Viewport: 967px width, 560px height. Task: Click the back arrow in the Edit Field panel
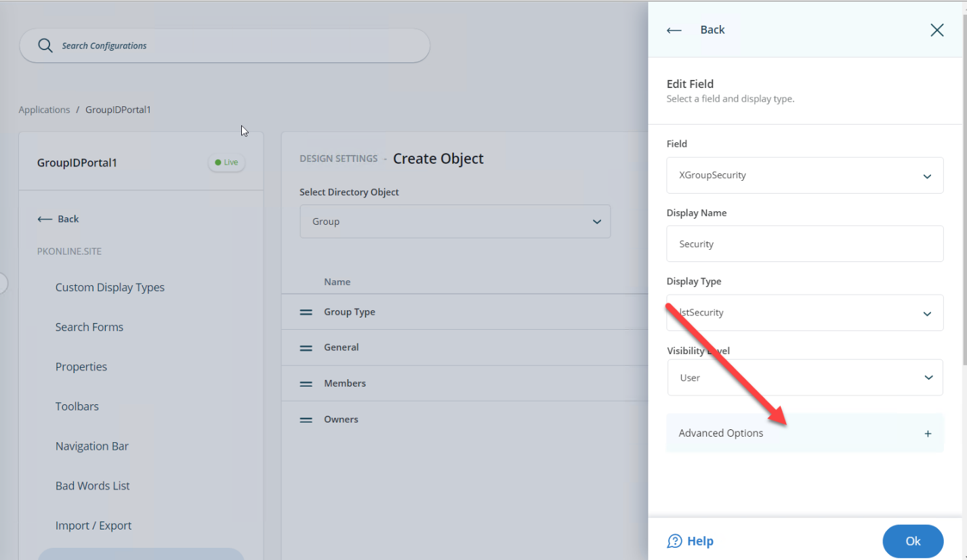(673, 30)
